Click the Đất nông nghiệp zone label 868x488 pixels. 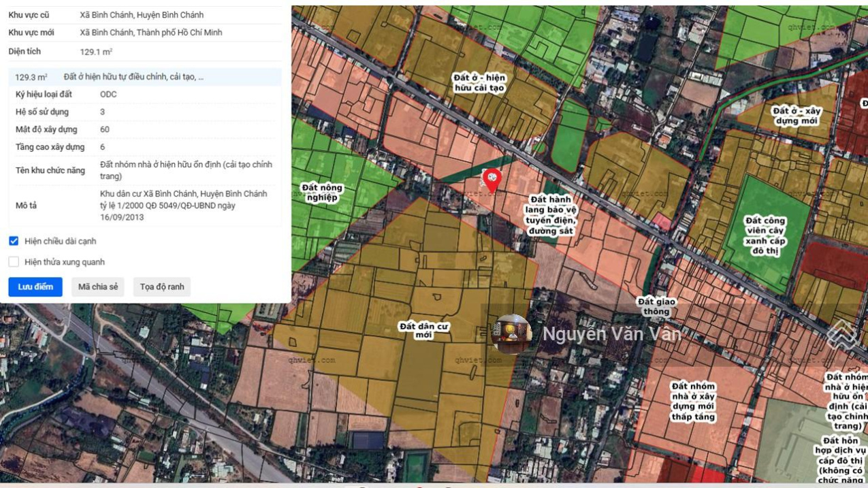click(322, 193)
